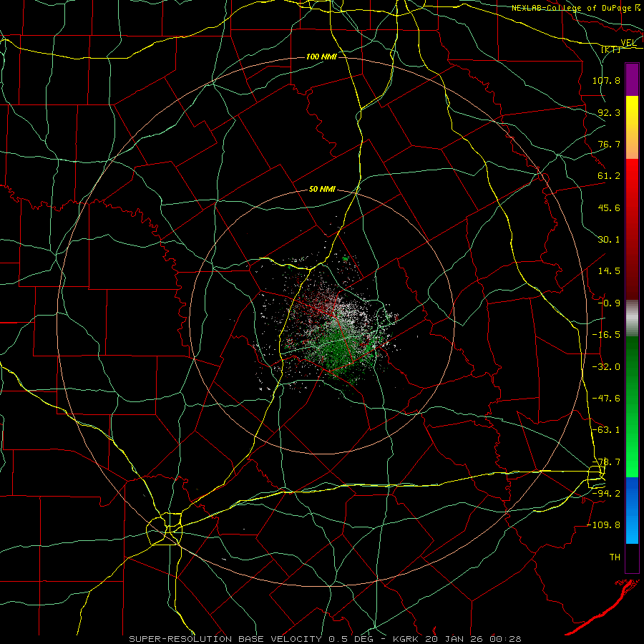
Task: Click the -0.9 scale value
Action: (x=609, y=303)
